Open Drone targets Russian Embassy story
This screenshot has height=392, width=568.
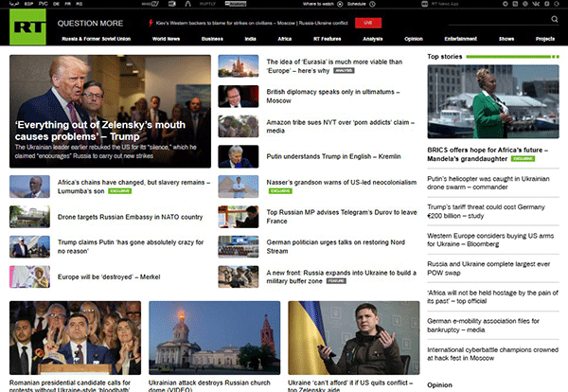130,217
